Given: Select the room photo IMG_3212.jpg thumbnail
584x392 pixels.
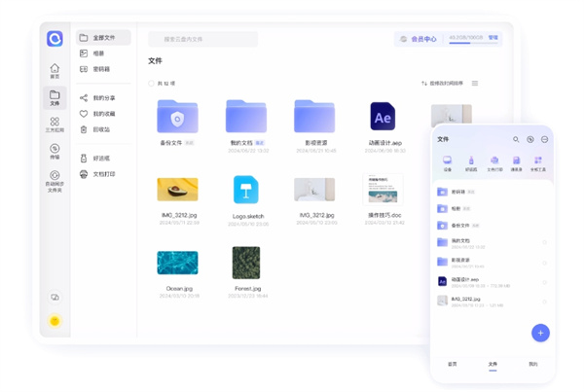Looking at the screenshot, I should (314, 190).
